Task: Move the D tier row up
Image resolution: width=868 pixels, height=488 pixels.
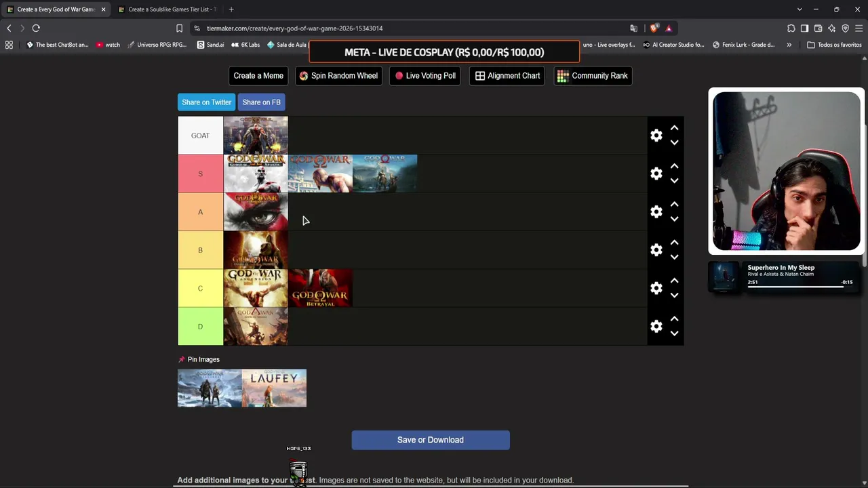Action: [674, 319]
